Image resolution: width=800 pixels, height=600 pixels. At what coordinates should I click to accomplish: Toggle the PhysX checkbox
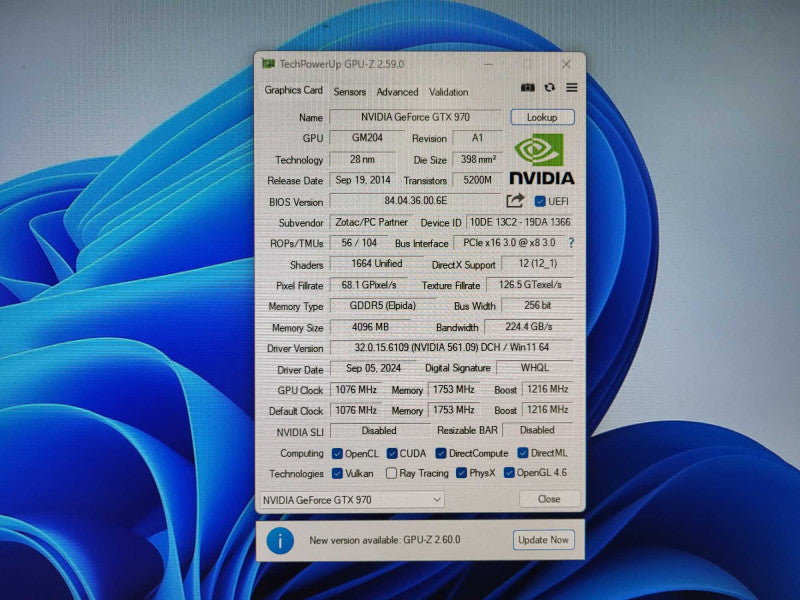pyautogui.click(x=461, y=473)
